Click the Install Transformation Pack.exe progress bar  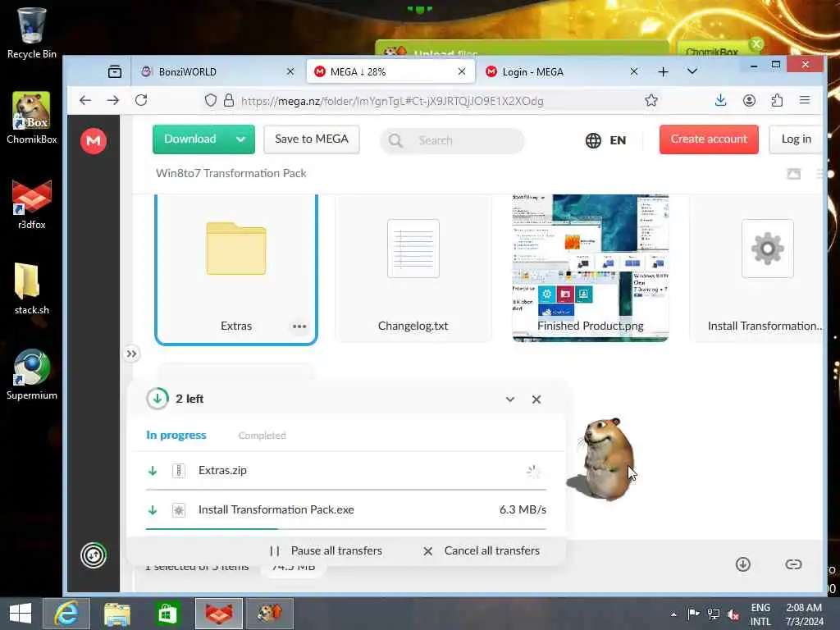coord(346,529)
